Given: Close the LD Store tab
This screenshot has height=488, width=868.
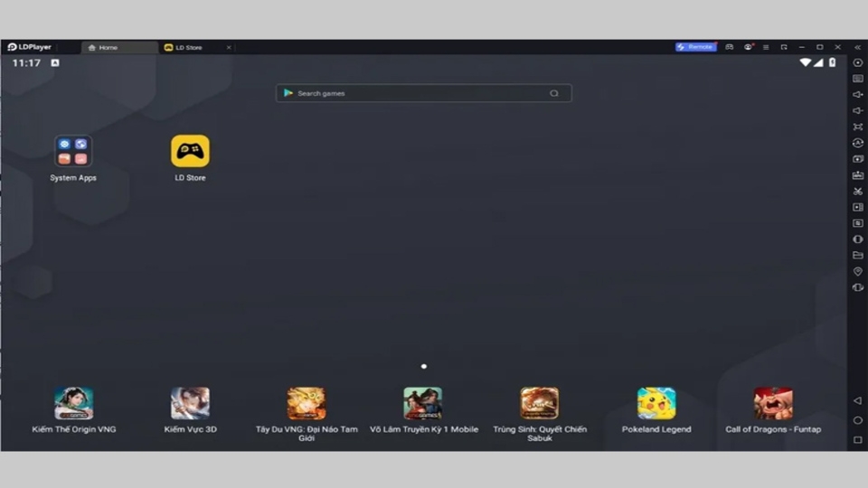Looking at the screenshot, I should (x=229, y=48).
